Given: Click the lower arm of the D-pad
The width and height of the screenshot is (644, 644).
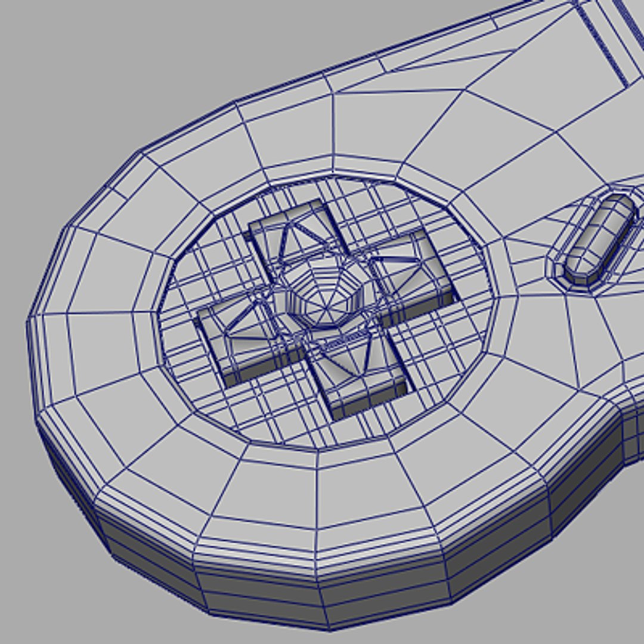Looking at the screenshot, I should (361, 376).
